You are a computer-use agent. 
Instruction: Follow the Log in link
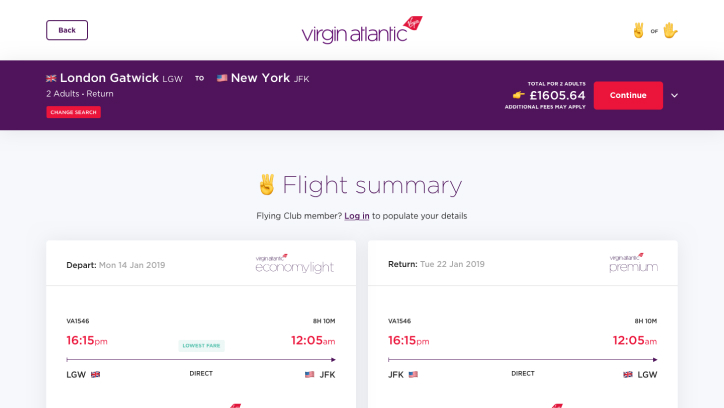coord(356,216)
